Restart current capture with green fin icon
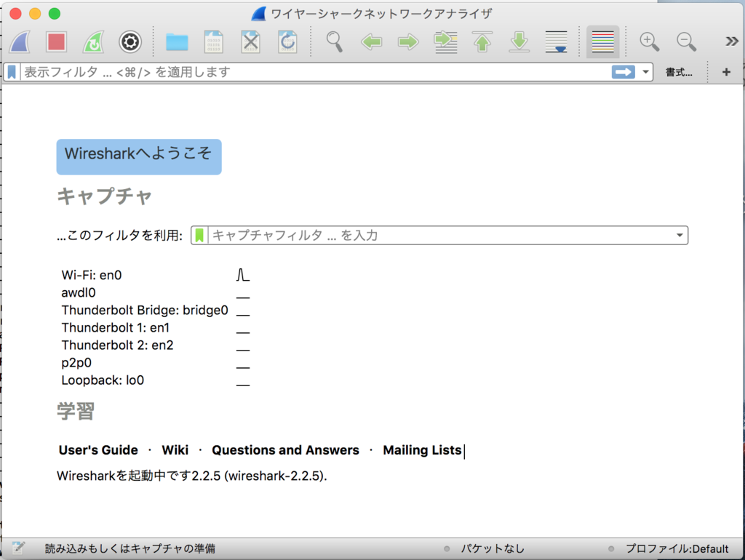Image resolution: width=745 pixels, height=560 pixels. click(93, 41)
